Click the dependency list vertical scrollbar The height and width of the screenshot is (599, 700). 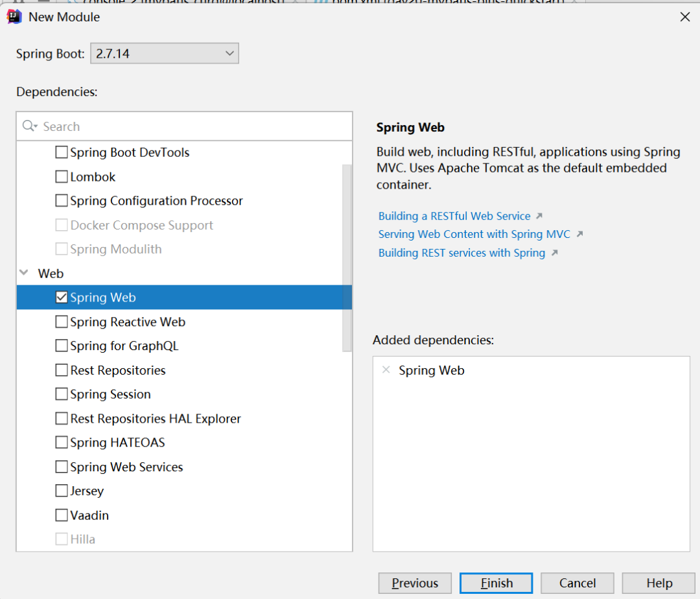(x=347, y=258)
